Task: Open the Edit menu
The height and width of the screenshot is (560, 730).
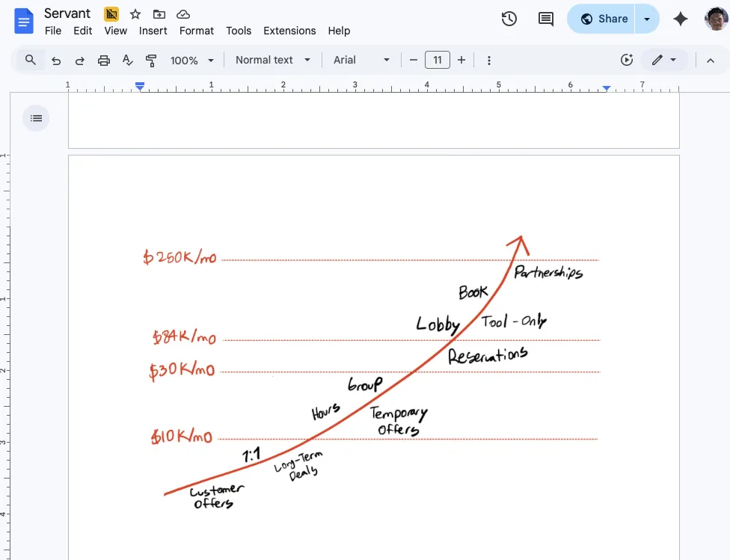Action: click(82, 31)
